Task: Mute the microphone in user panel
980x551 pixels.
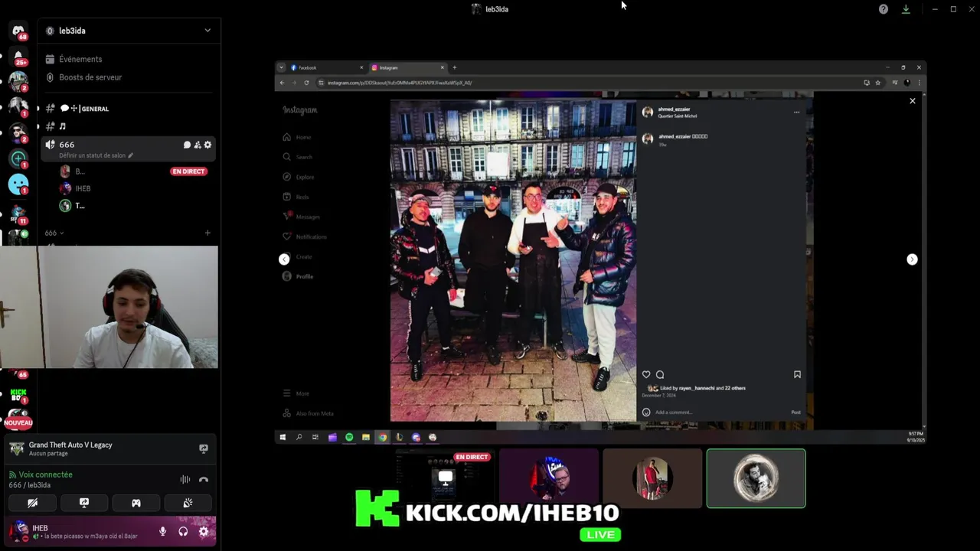Action: coord(162,531)
